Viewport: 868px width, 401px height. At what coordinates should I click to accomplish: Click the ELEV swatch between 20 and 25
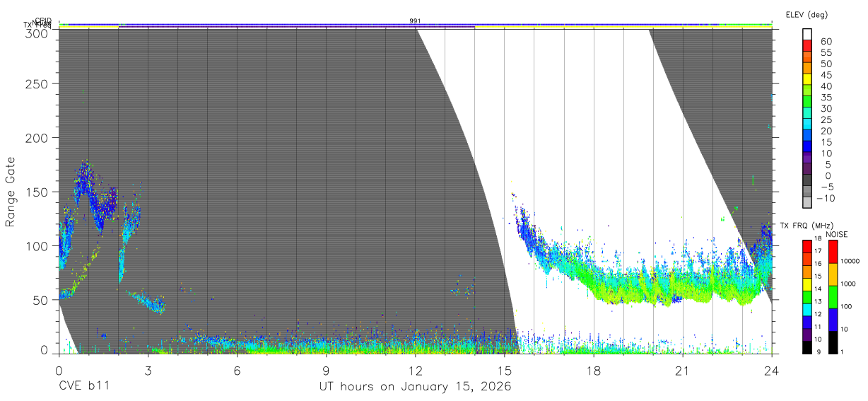[x=807, y=125]
